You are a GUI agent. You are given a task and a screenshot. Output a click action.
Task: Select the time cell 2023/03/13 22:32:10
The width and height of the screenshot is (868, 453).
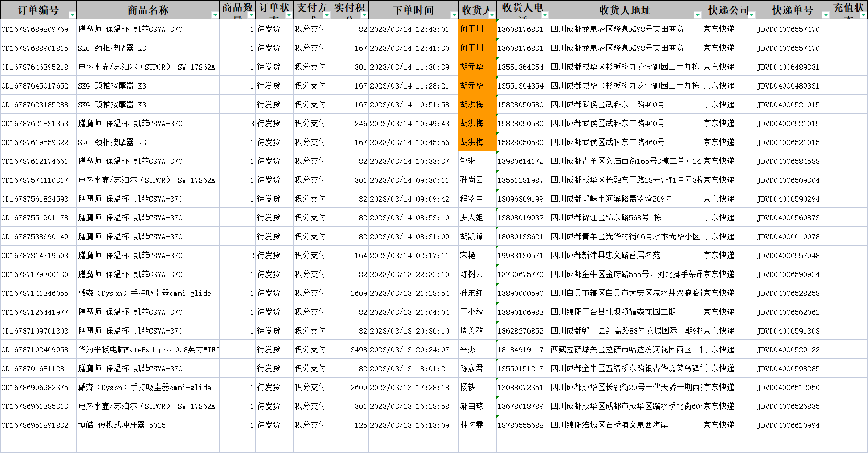pos(413,274)
